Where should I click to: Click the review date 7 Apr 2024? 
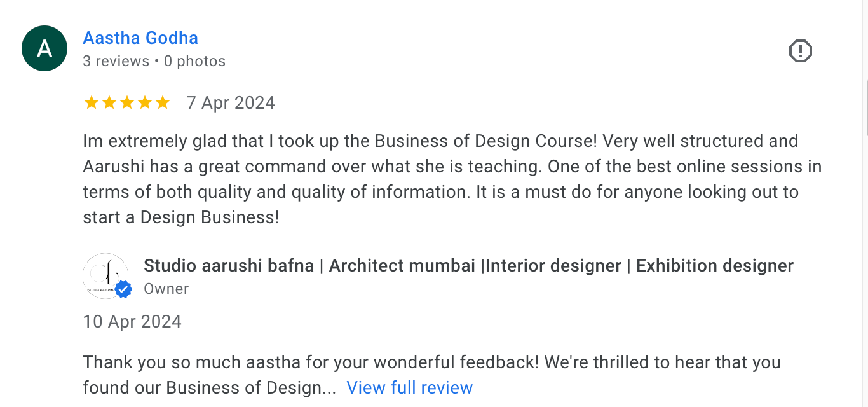[231, 103]
